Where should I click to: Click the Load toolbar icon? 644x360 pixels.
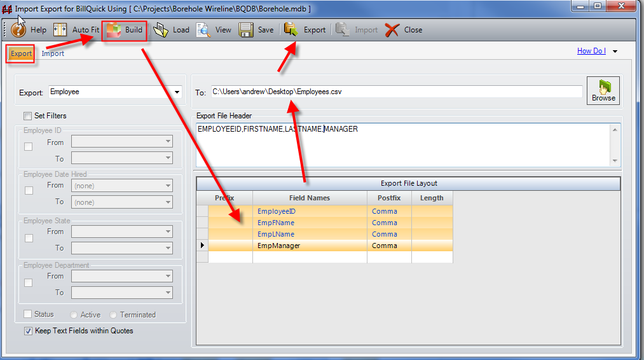pyautogui.click(x=161, y=30)
